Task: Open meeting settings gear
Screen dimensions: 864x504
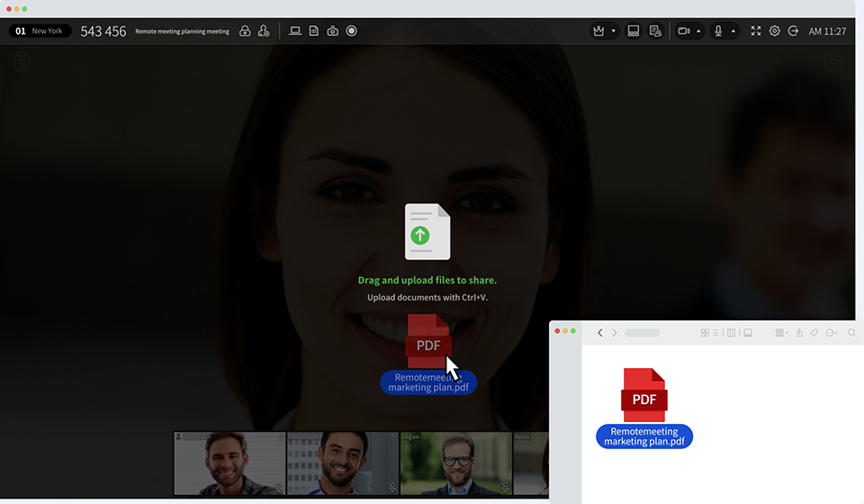Action: [775, 31]
